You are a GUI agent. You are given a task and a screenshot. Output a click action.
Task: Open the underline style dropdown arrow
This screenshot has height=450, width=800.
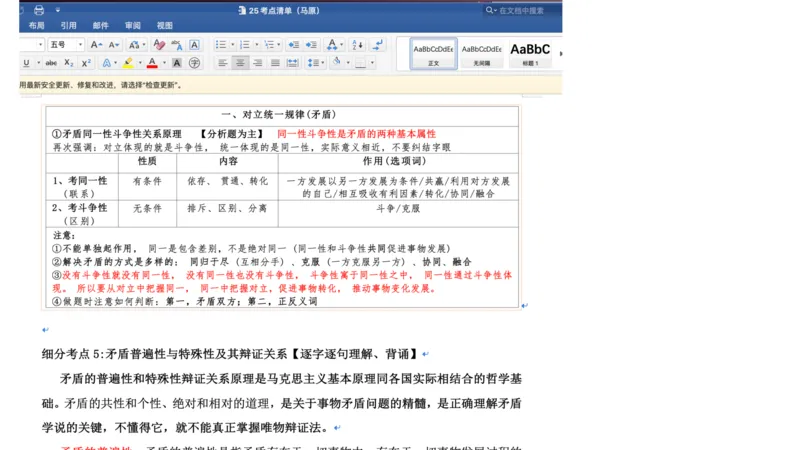[38, 63]
